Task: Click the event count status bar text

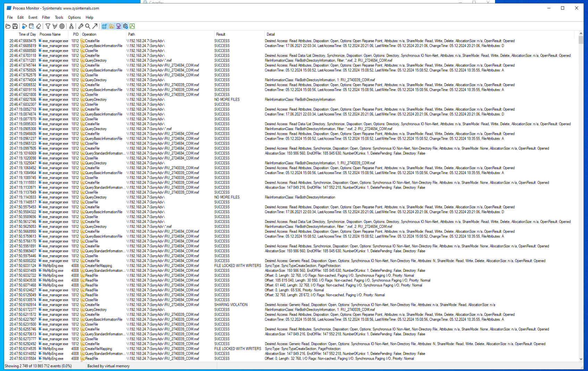Action: pos(38,366)
